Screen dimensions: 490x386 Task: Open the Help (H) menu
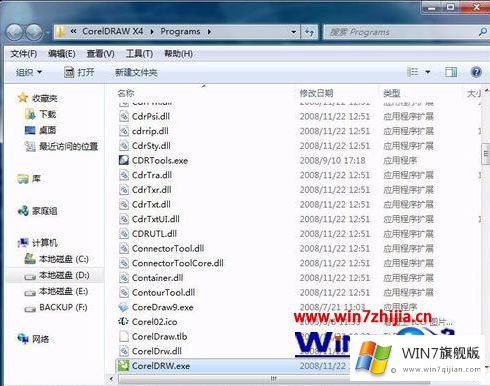click(x=178, y=54)
